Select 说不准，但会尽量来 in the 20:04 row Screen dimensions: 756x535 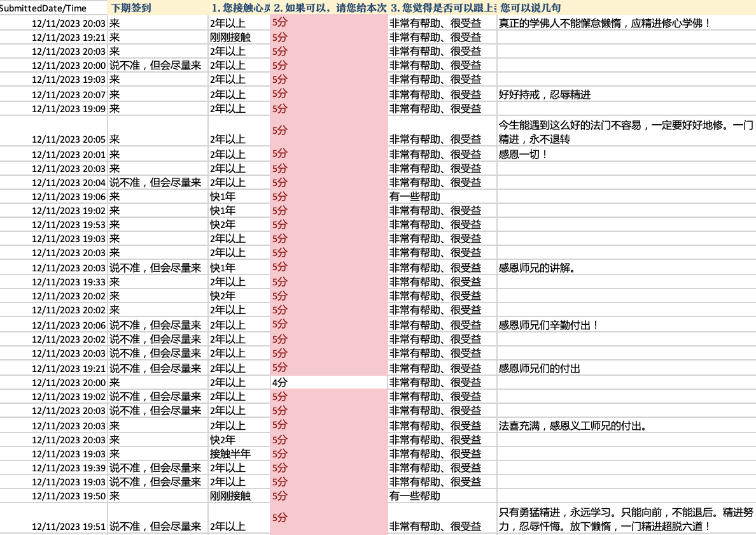[155, 182]
